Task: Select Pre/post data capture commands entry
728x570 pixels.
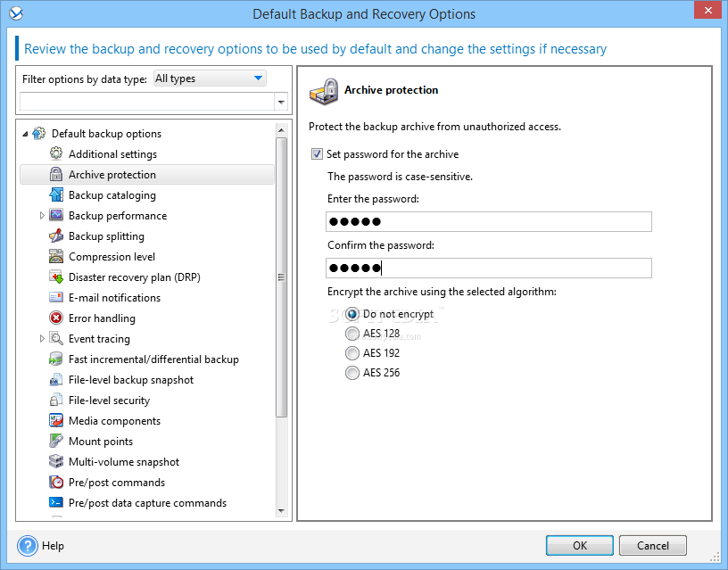Action: coord(147,503)
